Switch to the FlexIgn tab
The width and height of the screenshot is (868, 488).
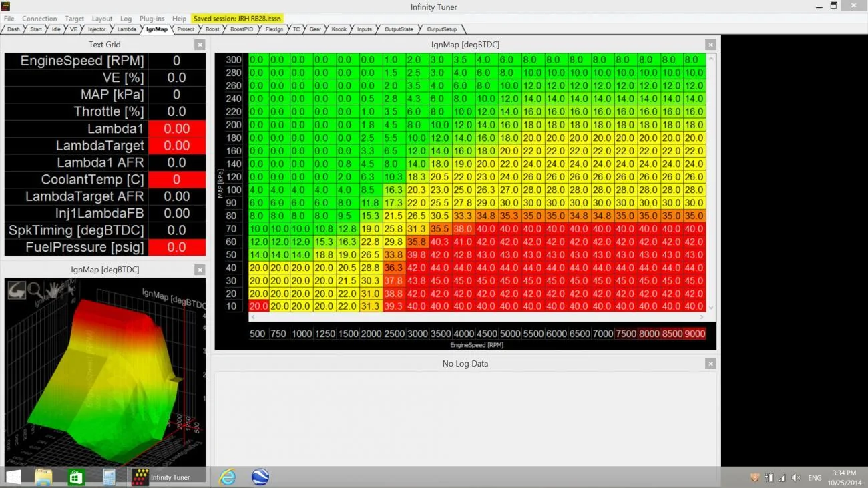click(274, 29)
